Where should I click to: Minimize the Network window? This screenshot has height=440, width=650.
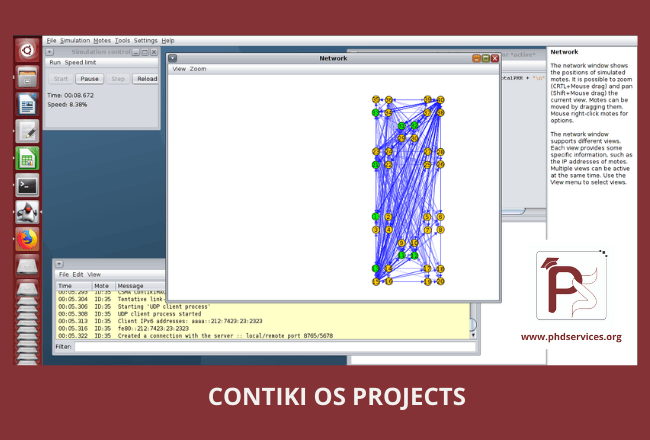[x=476, y=58]
